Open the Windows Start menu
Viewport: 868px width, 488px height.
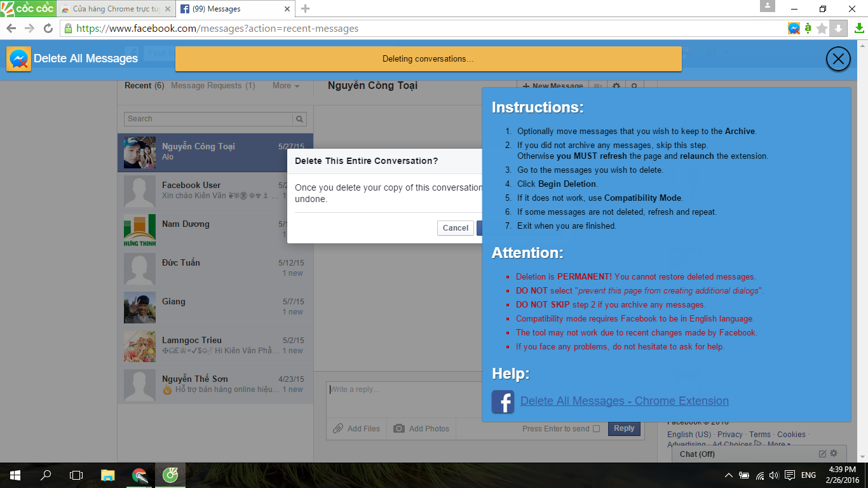click(15, 475)
